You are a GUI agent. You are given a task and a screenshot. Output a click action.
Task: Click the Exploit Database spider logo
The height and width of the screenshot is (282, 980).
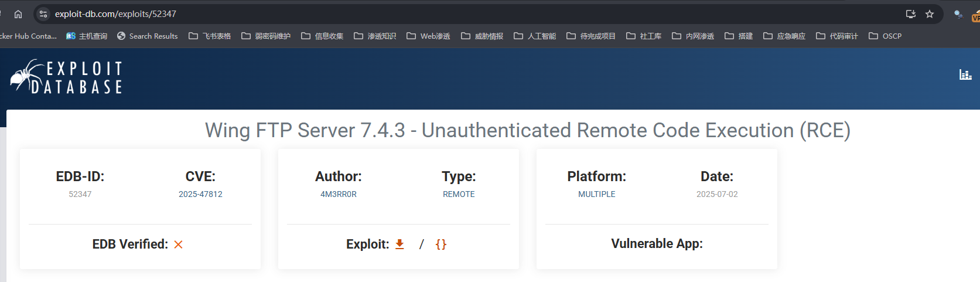point(66,77)
